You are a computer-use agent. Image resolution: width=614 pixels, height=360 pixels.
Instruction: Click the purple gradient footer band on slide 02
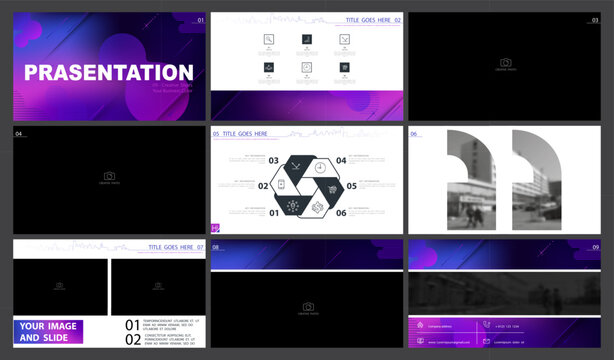point(307,106)
